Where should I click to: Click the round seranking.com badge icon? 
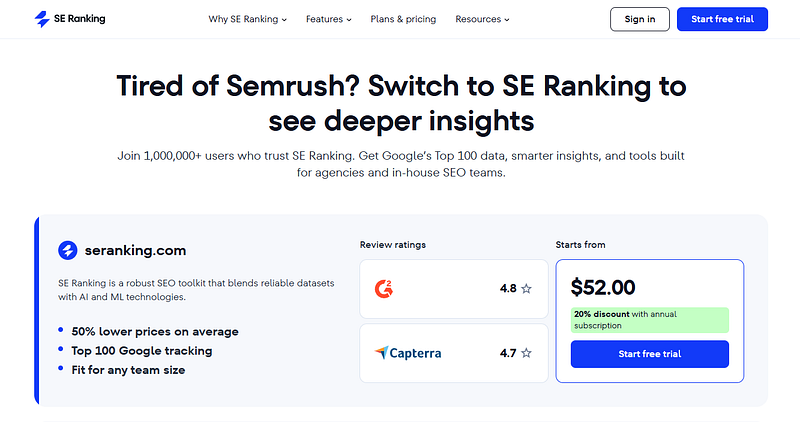tap(68, 251)
